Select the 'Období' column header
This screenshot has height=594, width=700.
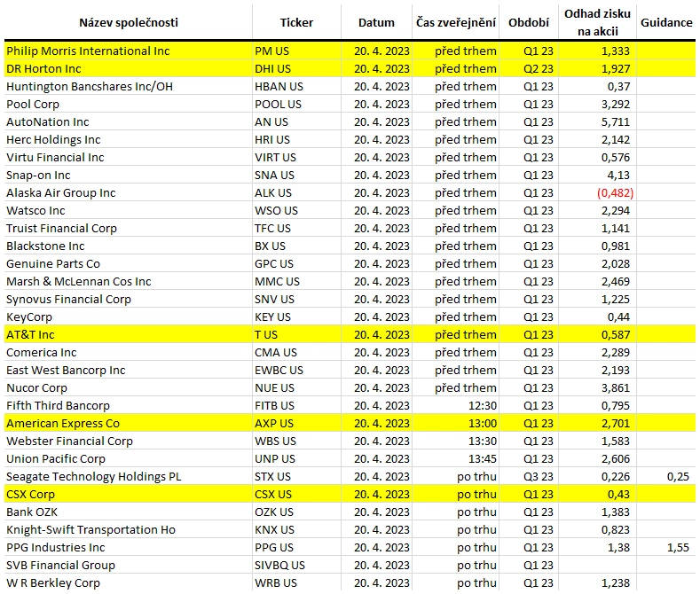[529, 23]
